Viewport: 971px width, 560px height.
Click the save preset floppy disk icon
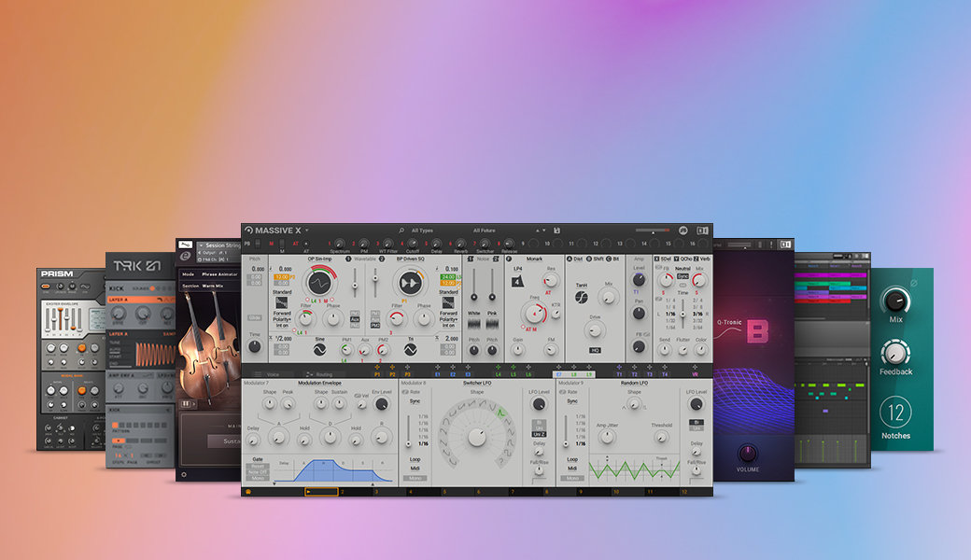[x=557, y=231]
